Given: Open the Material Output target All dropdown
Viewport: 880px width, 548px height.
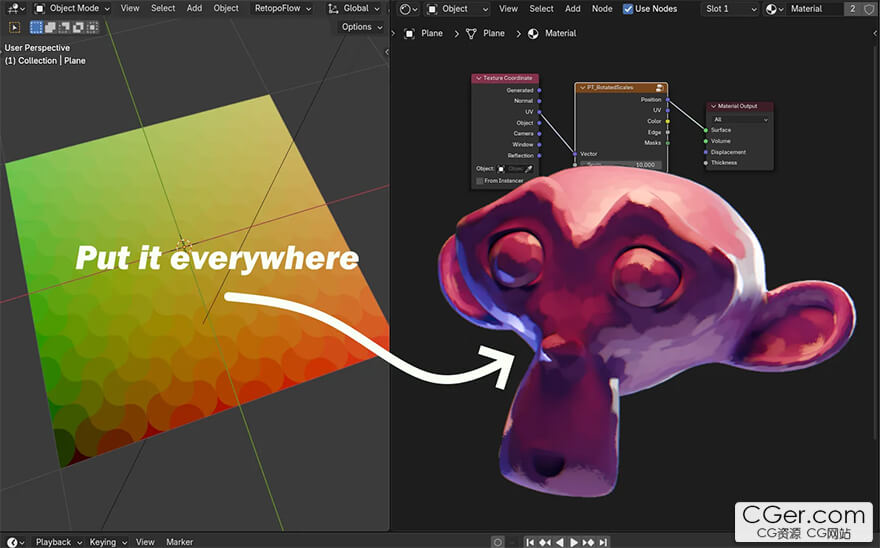Looking at the screenshot, I should click(740, 120).
